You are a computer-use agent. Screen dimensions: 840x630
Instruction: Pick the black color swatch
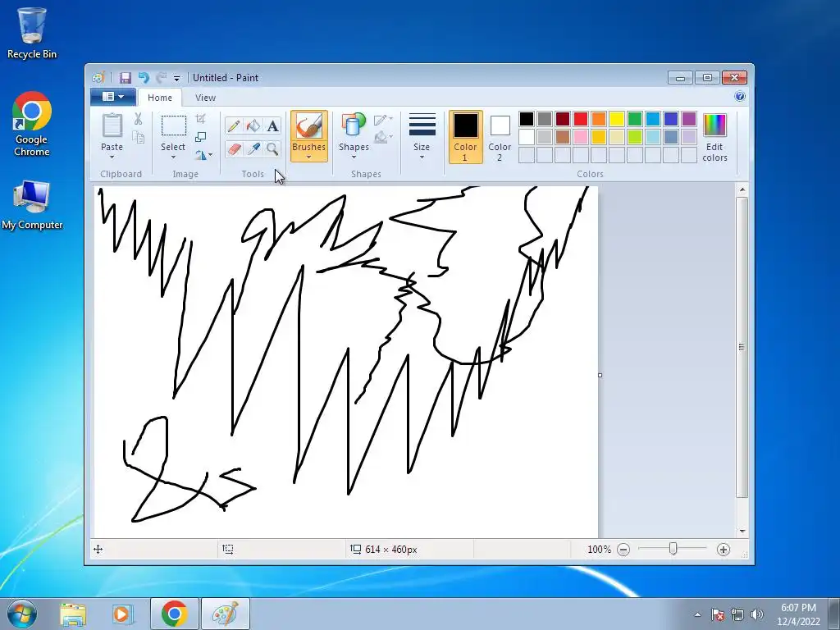click(x=527, y=119)
